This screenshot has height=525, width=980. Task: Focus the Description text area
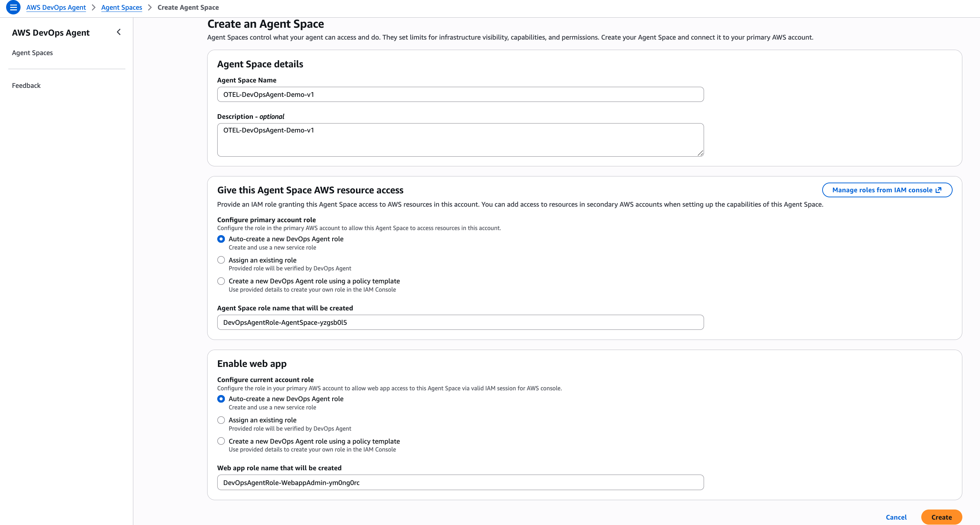click(x=460, y=139)
